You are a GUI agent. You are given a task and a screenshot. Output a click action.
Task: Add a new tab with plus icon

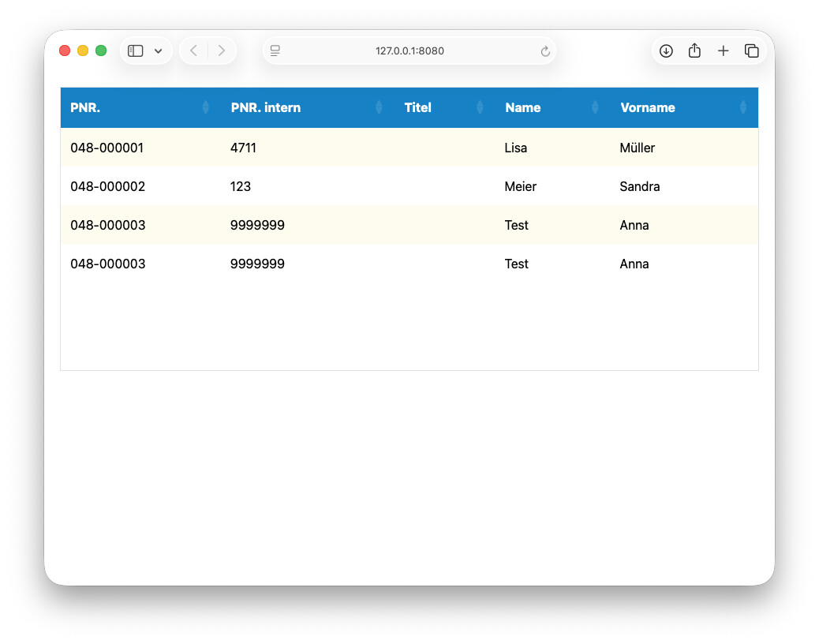pyautogui.click(x=723, y=51)
